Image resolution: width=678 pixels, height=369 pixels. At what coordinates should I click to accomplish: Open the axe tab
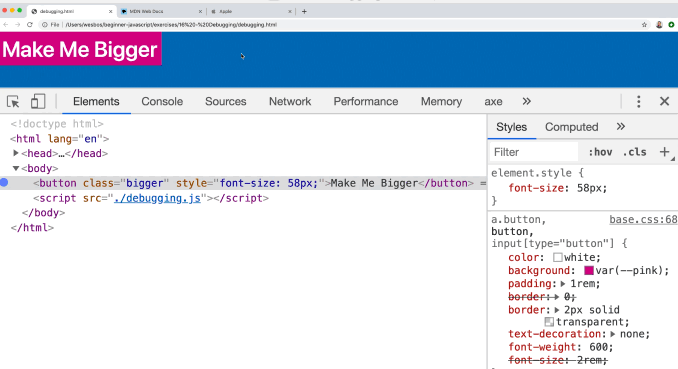tap(493, 102)
